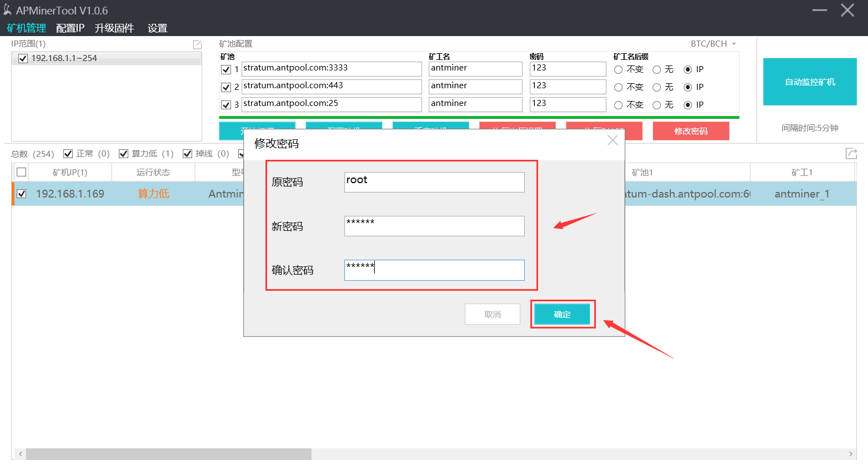The height and width of the screenshot is (465, 868).
Task: Open the Settings menu tab
Action: [x=157, y=28]
